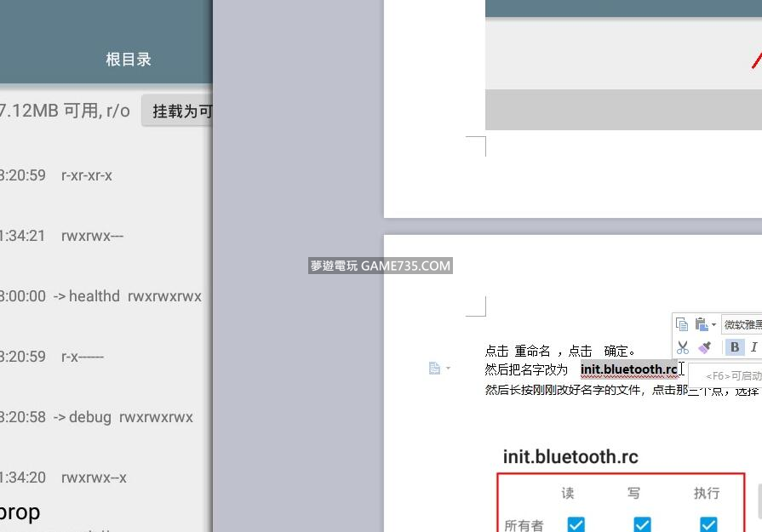762x532 pixels.
Task: Click the 挂载为可 mount button
Action: tap(177, 112)
